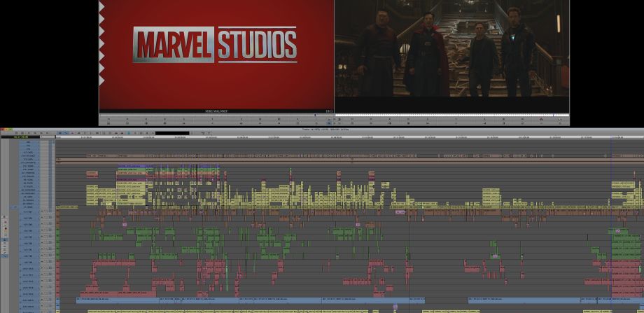Select the red Overwrite Trim tool
This screenshot has height=313, width=644.
[6, 228]
